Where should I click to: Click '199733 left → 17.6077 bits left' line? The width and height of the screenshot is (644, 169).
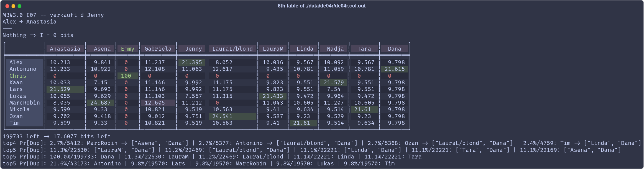(x=57, y=137)
